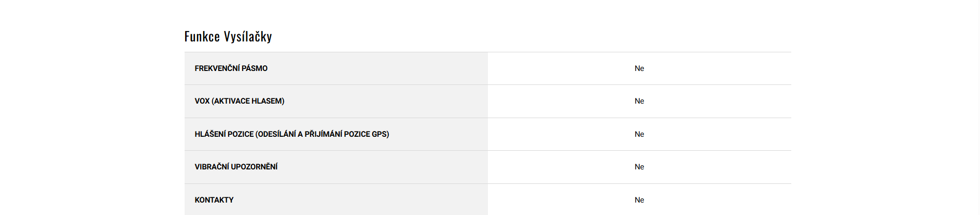Image resolution: width=980 pixels, height=215 pixels.
Task: Click the word 'HLÁŠENÍ' in the third row
Action: 210,134
